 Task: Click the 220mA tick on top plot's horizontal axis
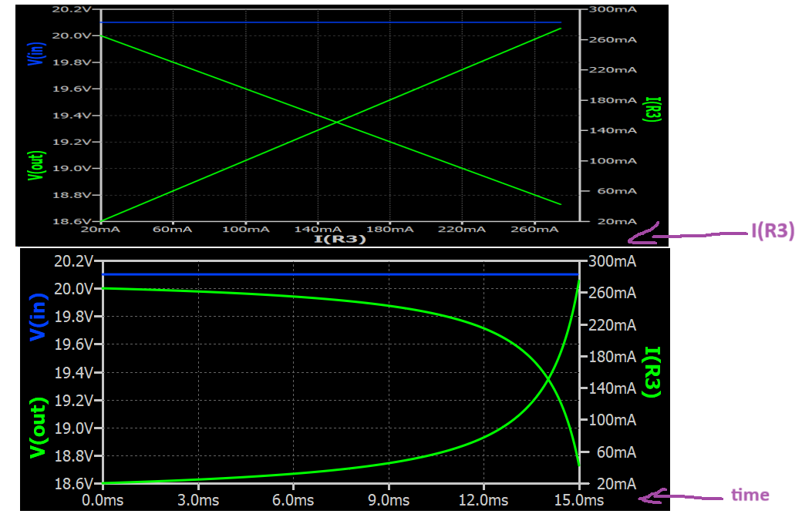click(x=462, y=229)
